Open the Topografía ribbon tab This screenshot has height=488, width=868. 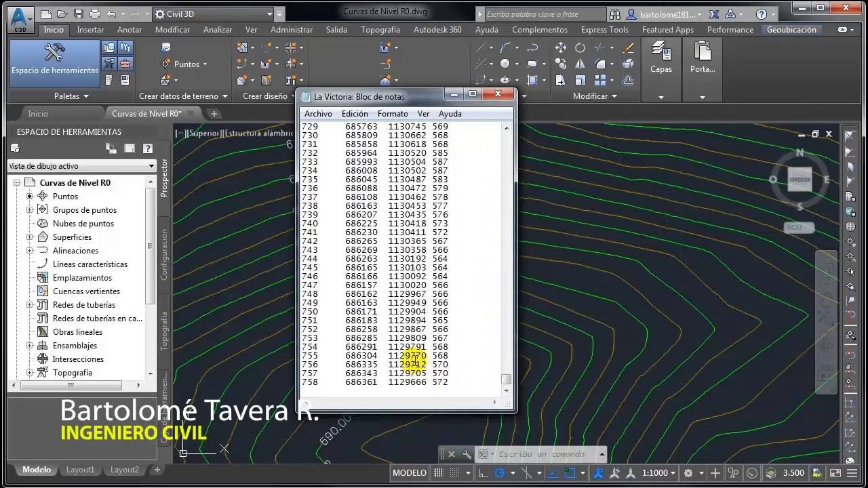[x=380, y=30]
